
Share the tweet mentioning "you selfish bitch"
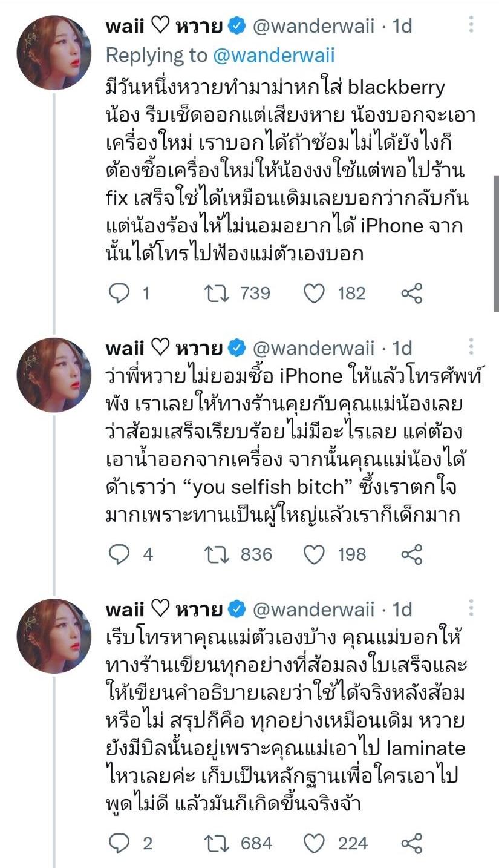pyautogui.click(x=411, y=554)
